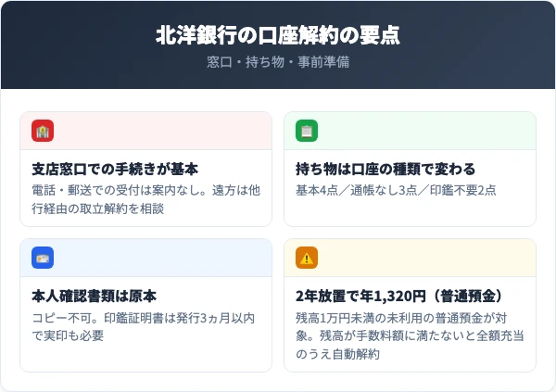Click the text コピー不可。印鑑証明書は発行3ヵ月以内
556x392 pixels.
click(x=144, y=318)
